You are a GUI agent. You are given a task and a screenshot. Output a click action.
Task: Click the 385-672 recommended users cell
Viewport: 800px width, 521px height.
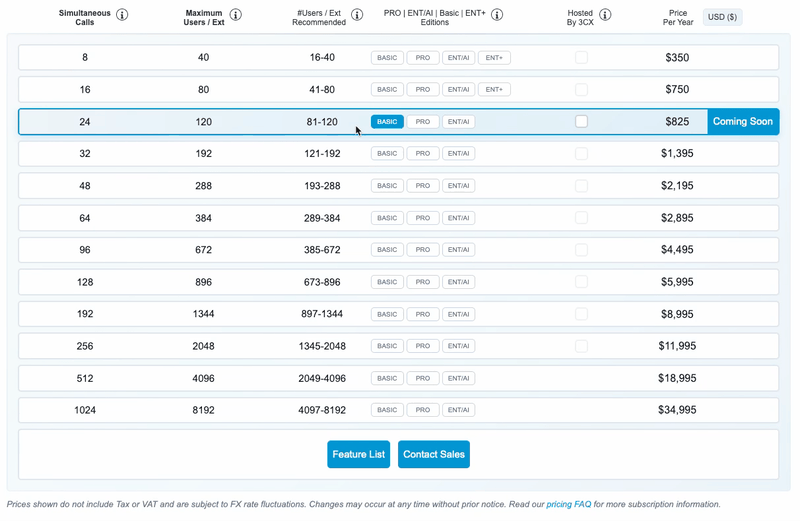[322, 250]
